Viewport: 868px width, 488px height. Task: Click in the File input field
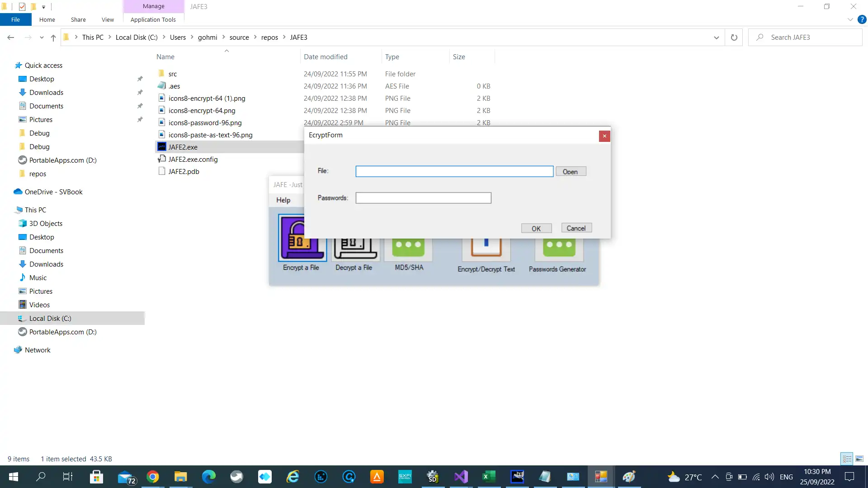tap(454, 171)
